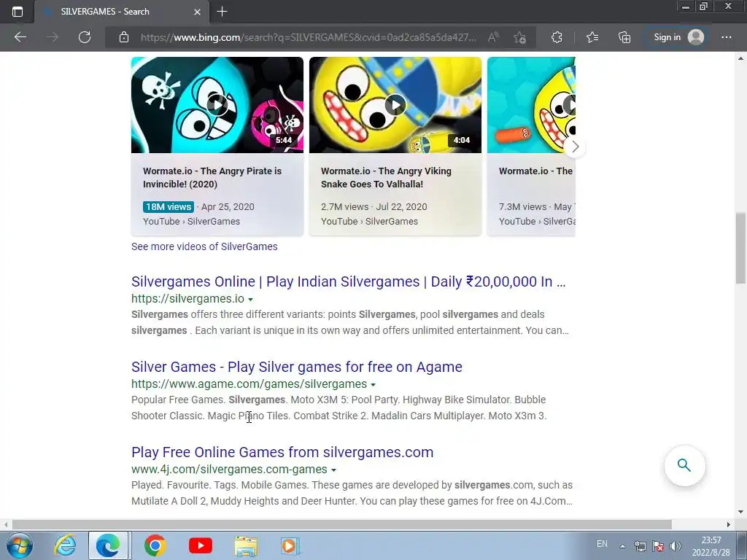Viewport: 747px width, 560px height.
Task: Open the Windows Start menu
Action: pos(19,545)
